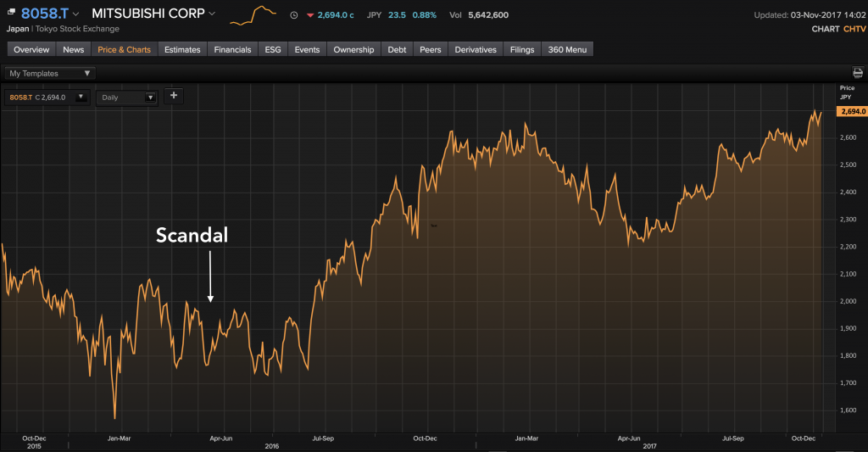Click the CHTV link
868x452 pixels.
pyautogui.click(x=854, y=29)
